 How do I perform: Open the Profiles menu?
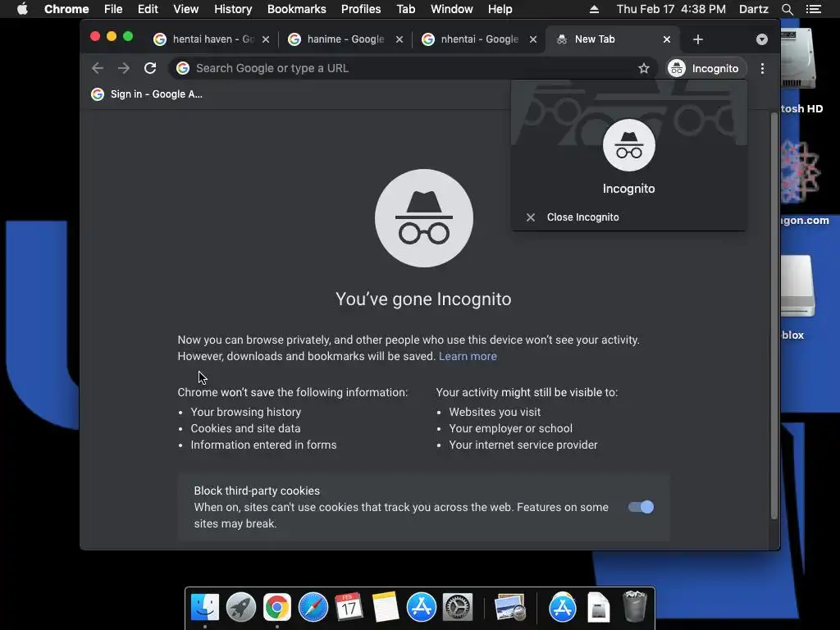pos(361,9)
